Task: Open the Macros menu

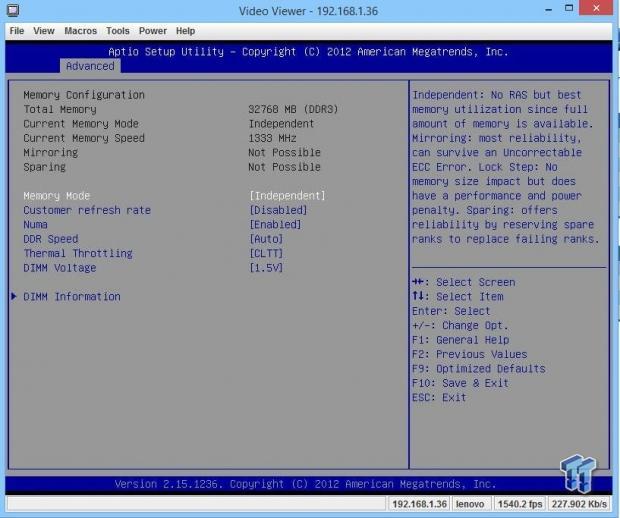Action: 80,31
